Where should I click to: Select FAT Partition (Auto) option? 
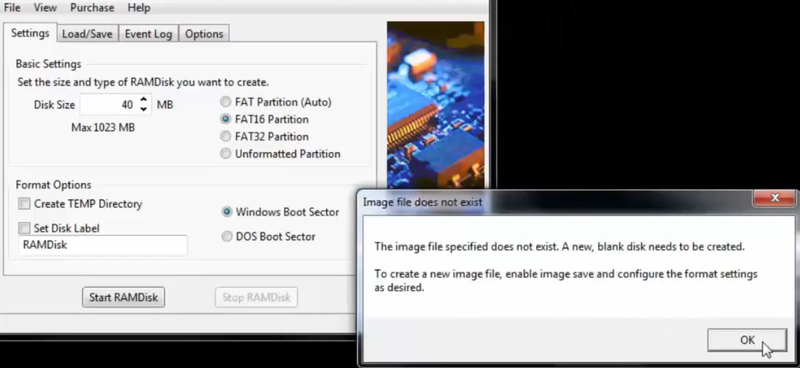(276, 102)
